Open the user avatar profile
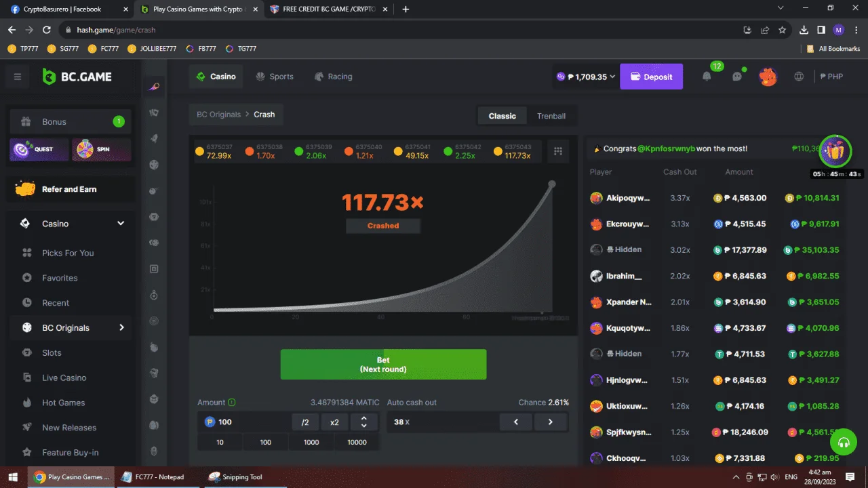This screenshot has width=868, height=488. (x=768, y=77)
